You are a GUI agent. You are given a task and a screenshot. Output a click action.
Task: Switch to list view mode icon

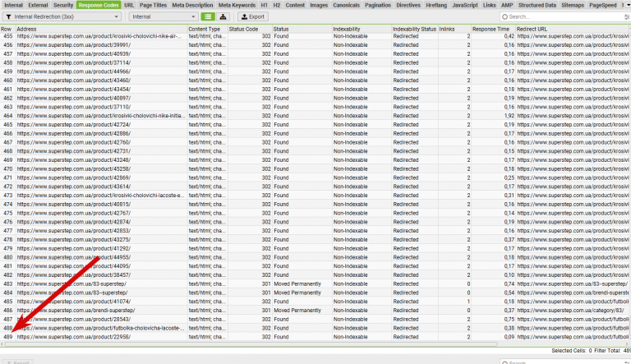tap(208, 16)
